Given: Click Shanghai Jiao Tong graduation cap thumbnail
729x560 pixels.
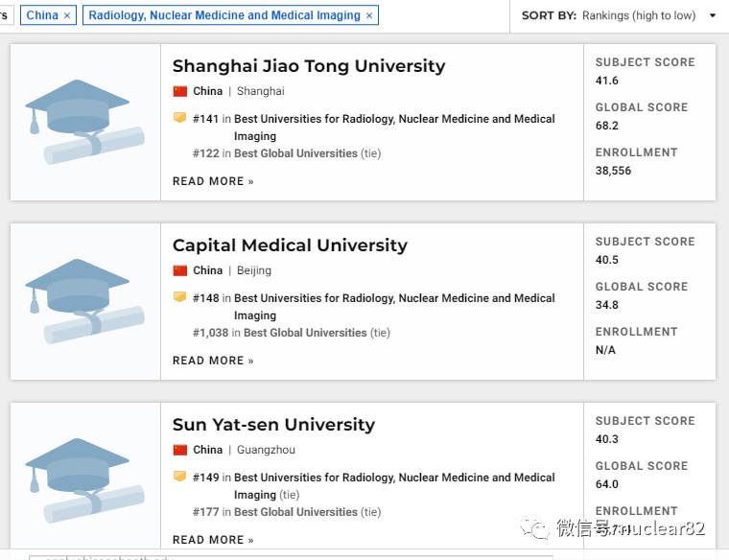Looking at the screenshot, I should pos(84,122).
